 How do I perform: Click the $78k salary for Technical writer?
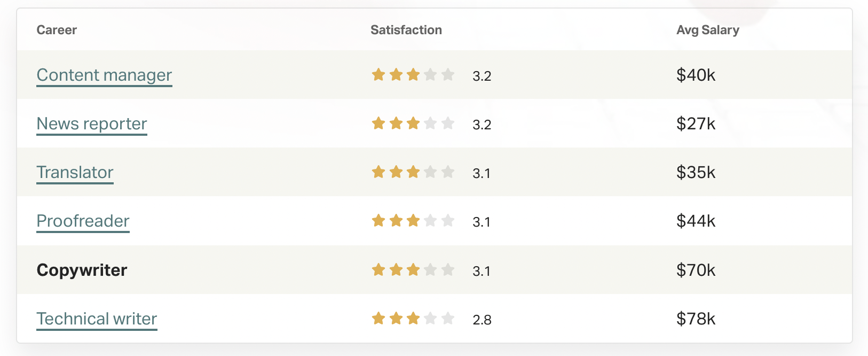coord(696,319)
